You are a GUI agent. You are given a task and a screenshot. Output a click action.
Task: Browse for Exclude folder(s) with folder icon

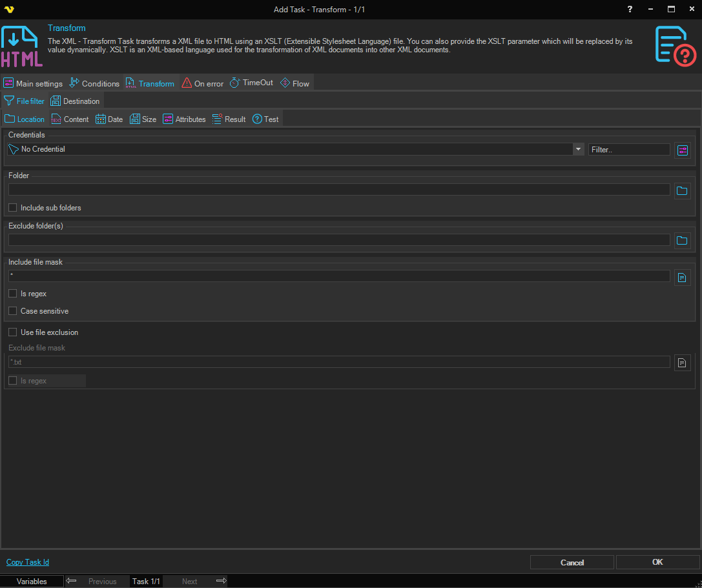[x=682, y=241]
